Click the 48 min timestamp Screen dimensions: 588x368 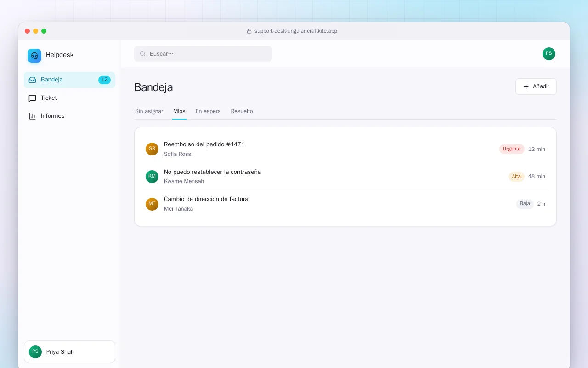(537, 177)
